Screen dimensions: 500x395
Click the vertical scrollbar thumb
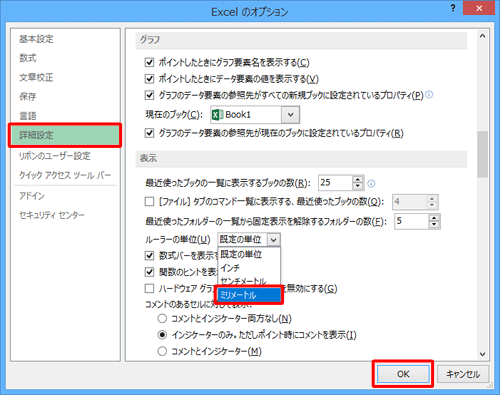(x=482, y=155)
